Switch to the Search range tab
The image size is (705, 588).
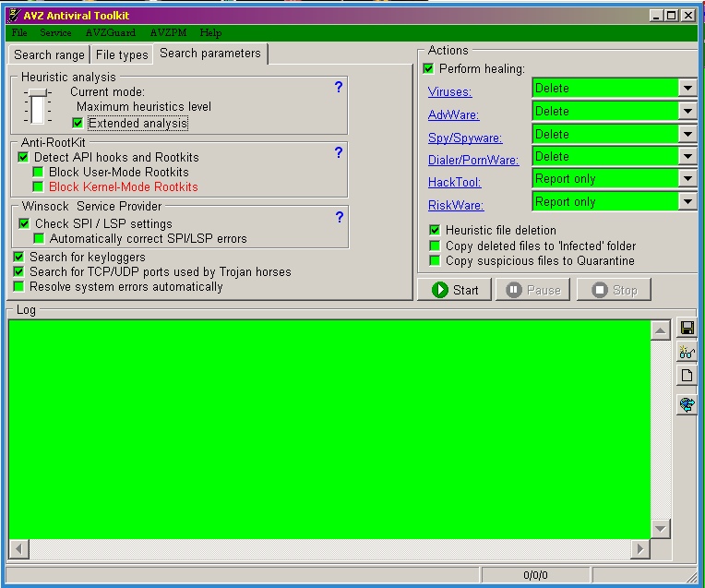tap(49, 54)
